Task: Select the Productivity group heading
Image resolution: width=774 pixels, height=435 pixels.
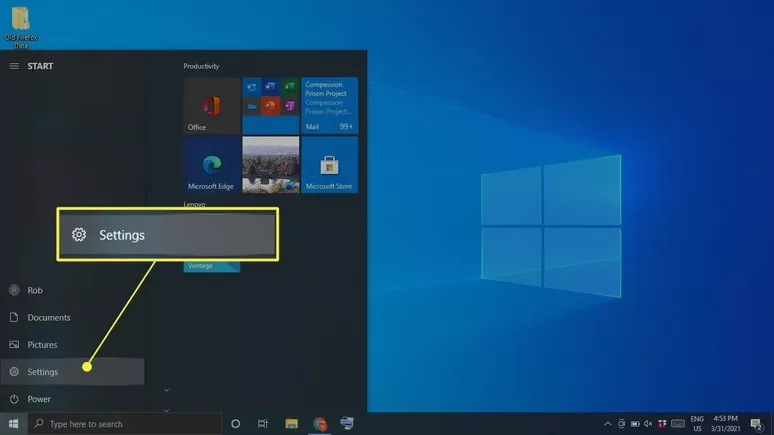Action: [201, 66]
